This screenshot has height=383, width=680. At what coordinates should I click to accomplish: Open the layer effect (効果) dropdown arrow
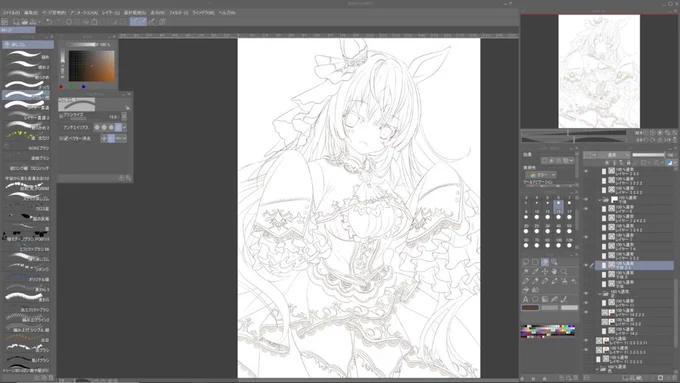click(572, 160)
